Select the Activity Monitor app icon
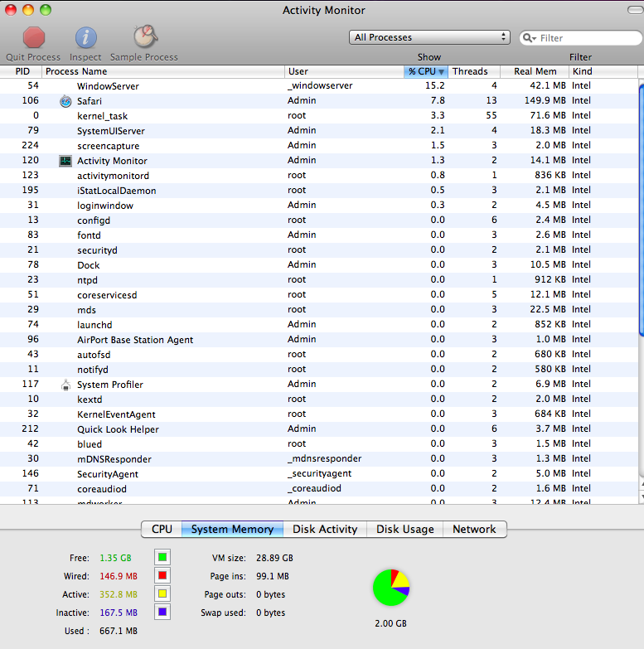 (65, 161)
